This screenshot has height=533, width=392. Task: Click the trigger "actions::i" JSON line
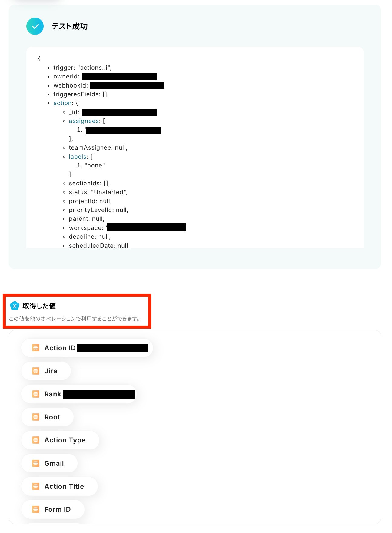[82, 68]
